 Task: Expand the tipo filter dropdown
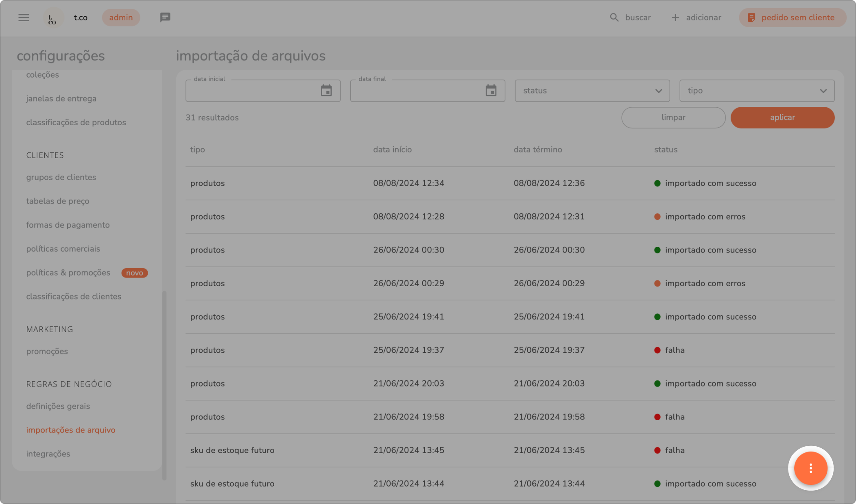[757, 91]
